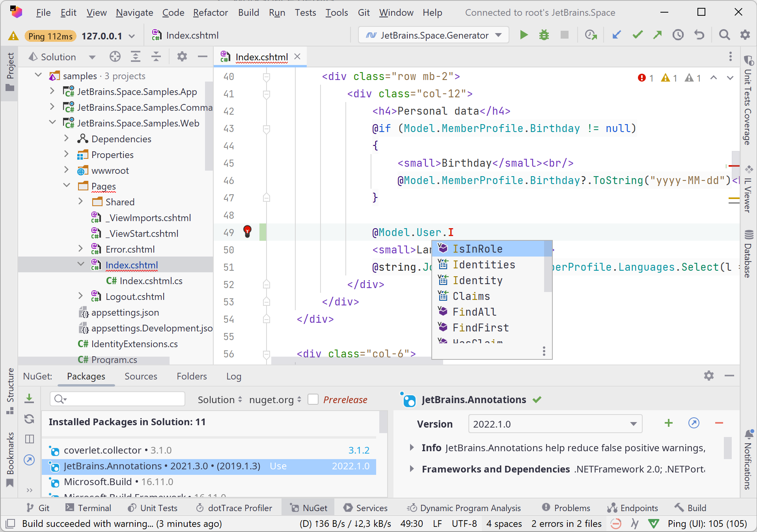Install JetBrains.Annotations with green plus
Image resolution: width=757 pixels, height=532 pixels.
[x=669, y=423]
